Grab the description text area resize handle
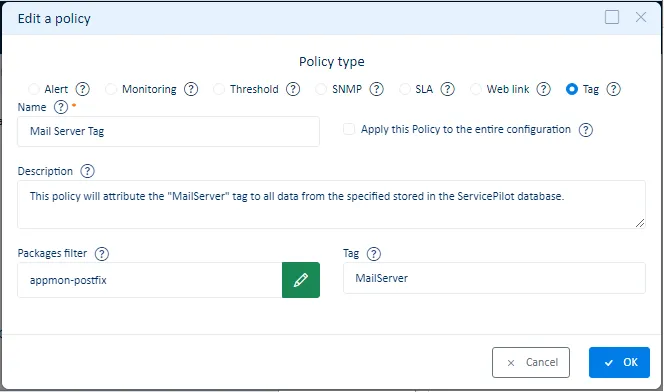Viewport: 664px width, 392px height. tap(640, 223)
